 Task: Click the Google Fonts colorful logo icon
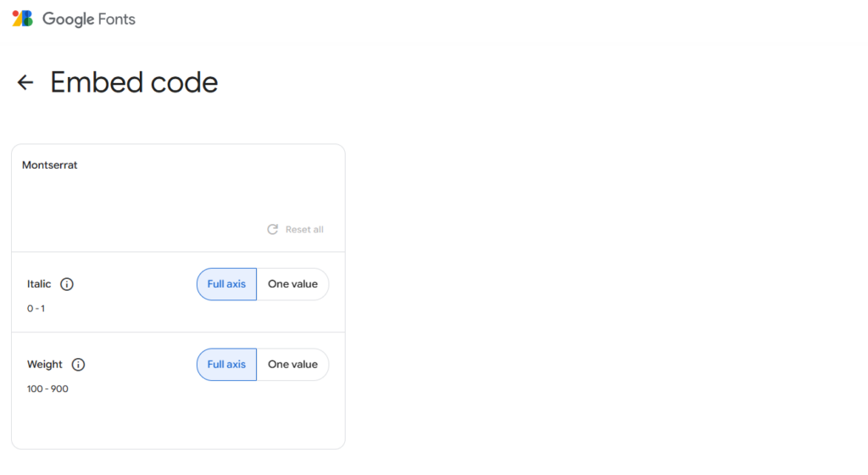pos(23,19)
